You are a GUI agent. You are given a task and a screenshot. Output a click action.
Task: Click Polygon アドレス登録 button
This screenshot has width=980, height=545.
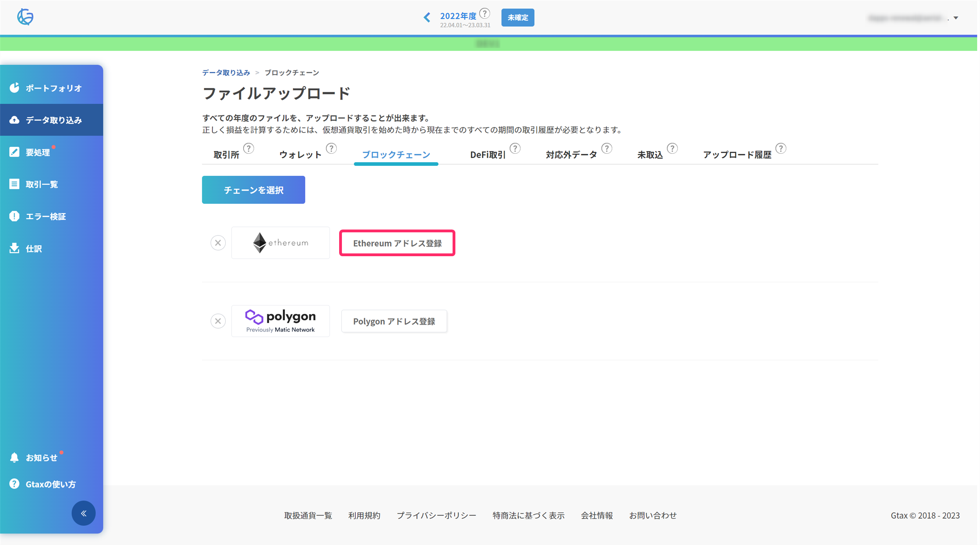pos(394,321)
